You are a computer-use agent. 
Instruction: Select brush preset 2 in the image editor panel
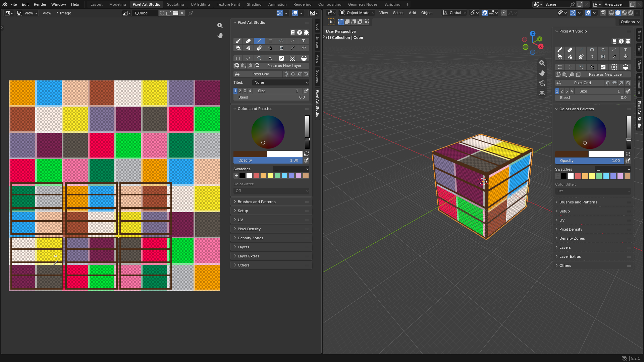240,91
